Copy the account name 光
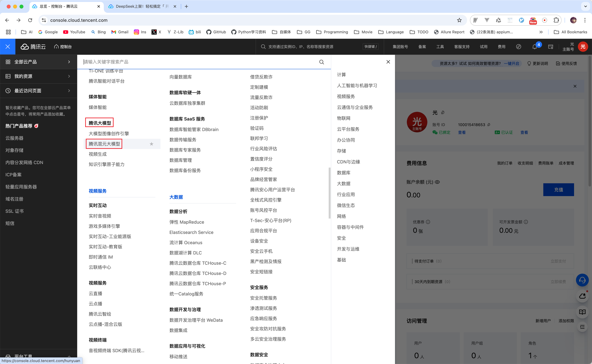 click(443, 112)
